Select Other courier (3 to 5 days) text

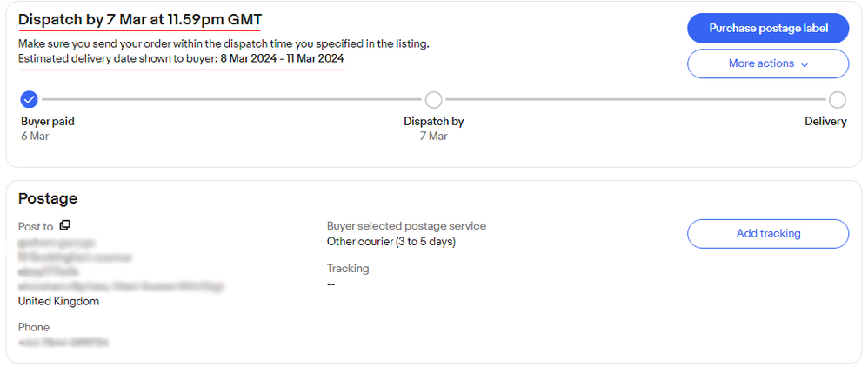[x=391, y=242]
